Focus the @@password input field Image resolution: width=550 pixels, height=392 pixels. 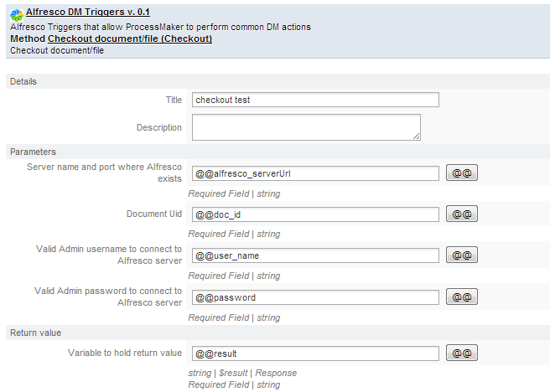[x=315, y=297]
